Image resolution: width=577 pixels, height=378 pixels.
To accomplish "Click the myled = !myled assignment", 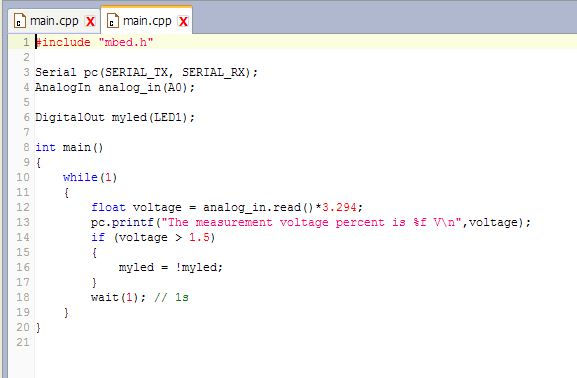I will 171,267.
